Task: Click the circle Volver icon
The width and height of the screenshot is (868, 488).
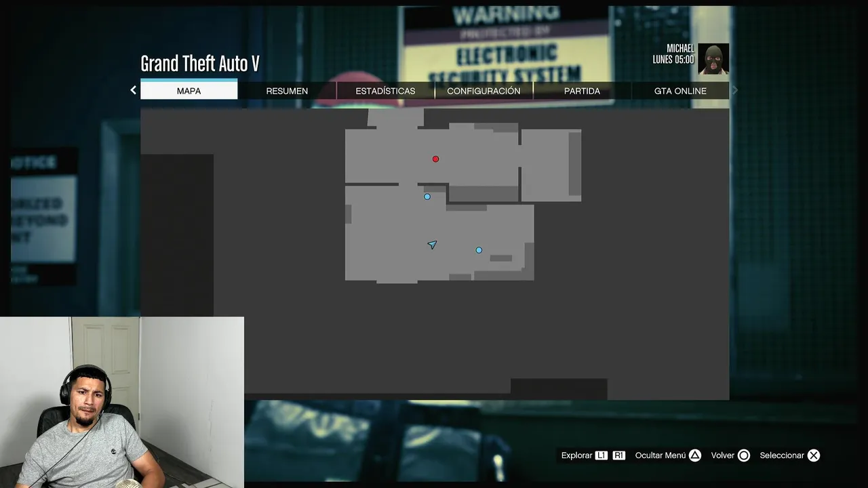Action: pyautogui.click(x=744, y=455)
